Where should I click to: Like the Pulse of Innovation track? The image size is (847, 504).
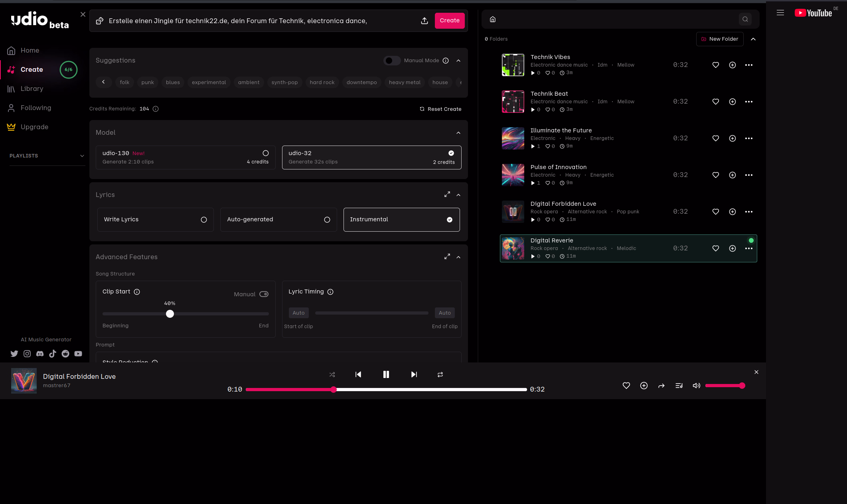pyautogui.click(x=716, y=175)
